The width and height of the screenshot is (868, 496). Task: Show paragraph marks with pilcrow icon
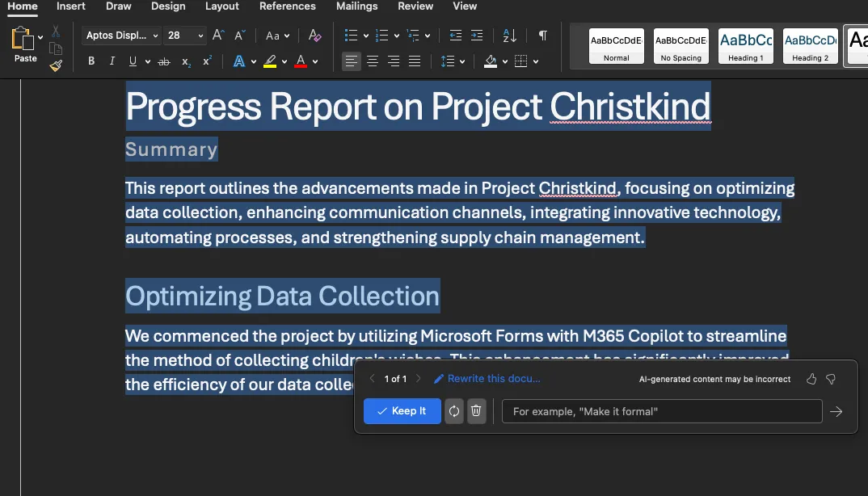coord(542,36)
